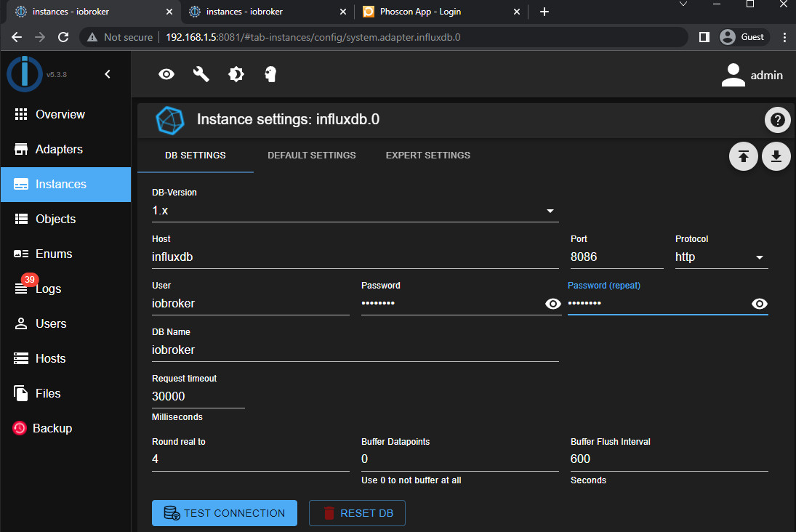This screenshot has height=532, width=796.
Task: Close the Phoscon App - Login tab
Action: click(517, 12)
